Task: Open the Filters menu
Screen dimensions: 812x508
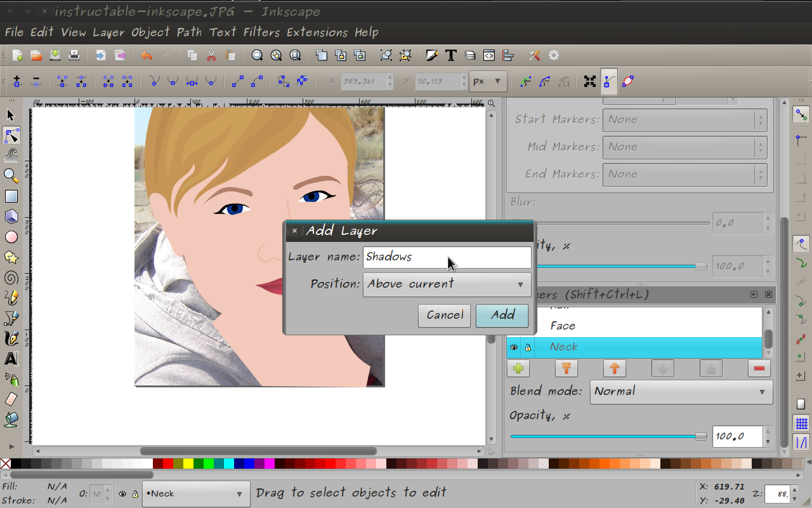Action: click(261, 32)
